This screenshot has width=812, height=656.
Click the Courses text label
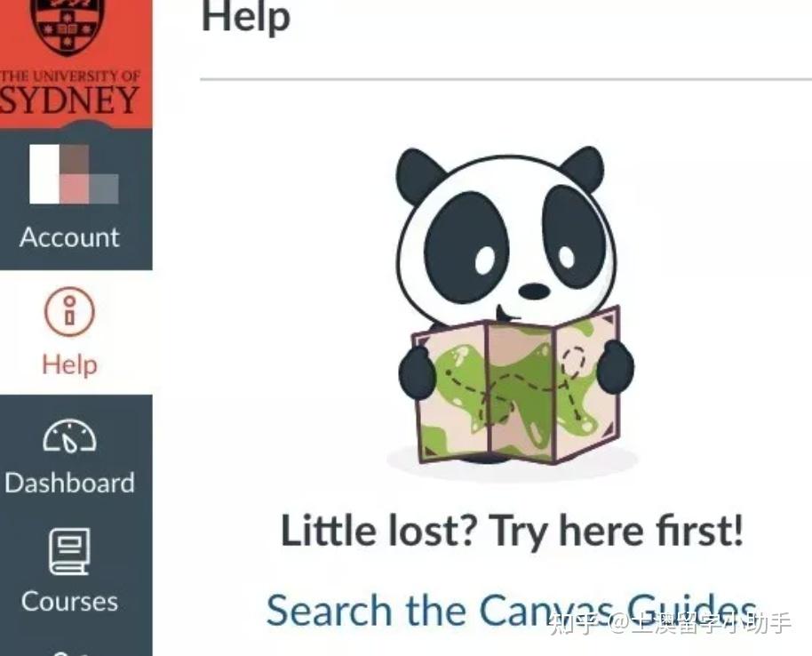click(69, 602)
